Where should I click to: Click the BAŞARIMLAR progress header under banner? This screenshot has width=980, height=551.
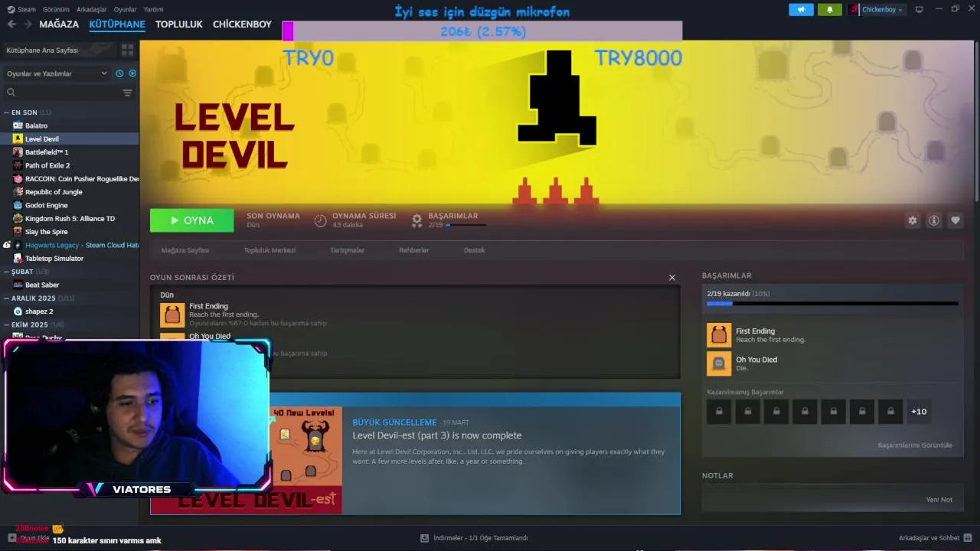(x=449, y=220)
